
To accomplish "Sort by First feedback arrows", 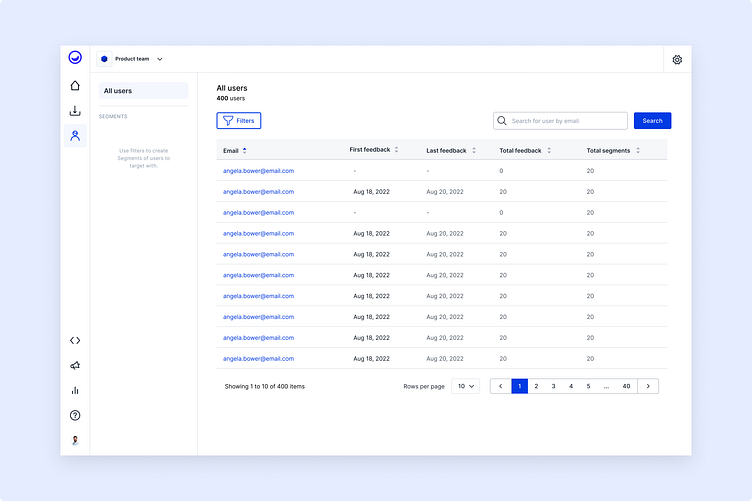I will coord(396,150).
